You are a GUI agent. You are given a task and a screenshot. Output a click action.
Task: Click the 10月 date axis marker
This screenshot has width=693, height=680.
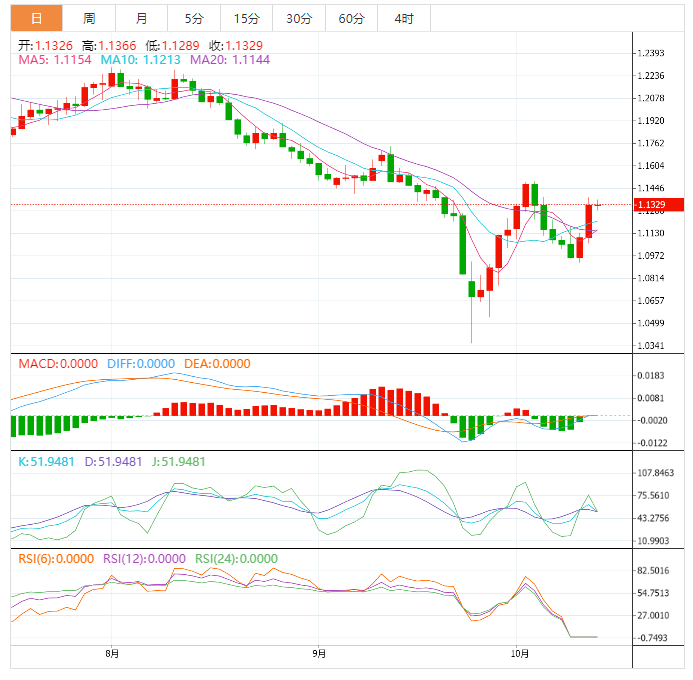(x=519, y=653)
